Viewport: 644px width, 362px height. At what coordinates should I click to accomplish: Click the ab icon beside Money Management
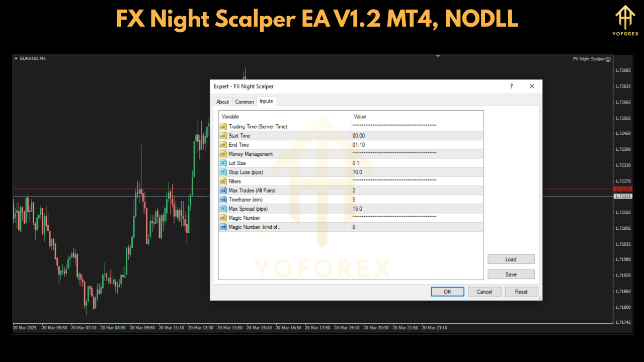pos(223,154)
